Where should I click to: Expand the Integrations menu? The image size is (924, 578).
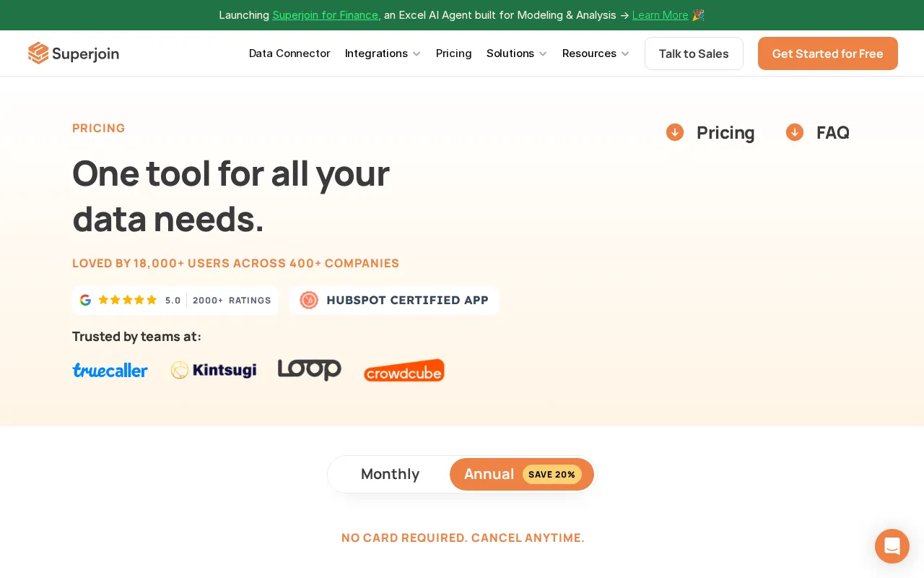[x=383, y=53]
